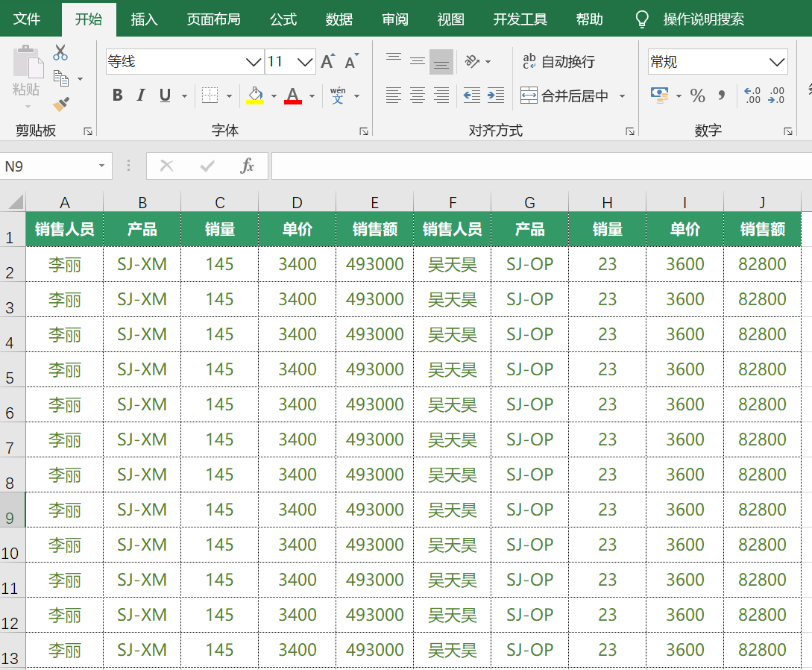Open clipboard group dialog launcher
This screenshot has width=812, height=670.
coord(88,131)
